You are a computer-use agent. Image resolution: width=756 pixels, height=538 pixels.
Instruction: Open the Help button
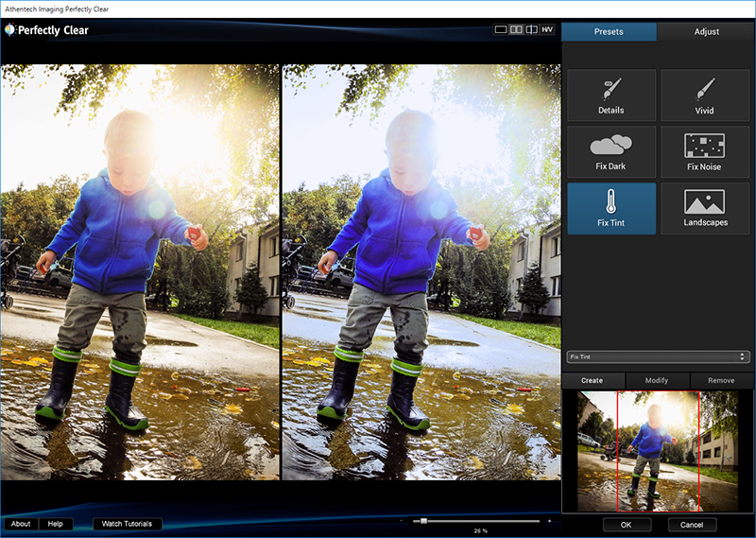point(56,524)
